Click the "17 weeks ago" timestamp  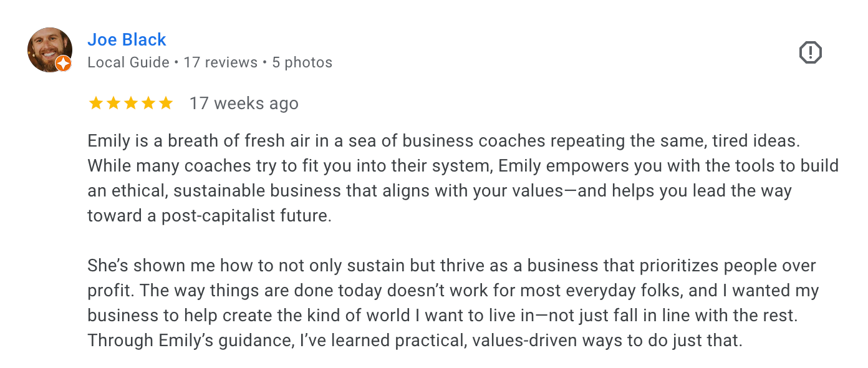[244, 104]
